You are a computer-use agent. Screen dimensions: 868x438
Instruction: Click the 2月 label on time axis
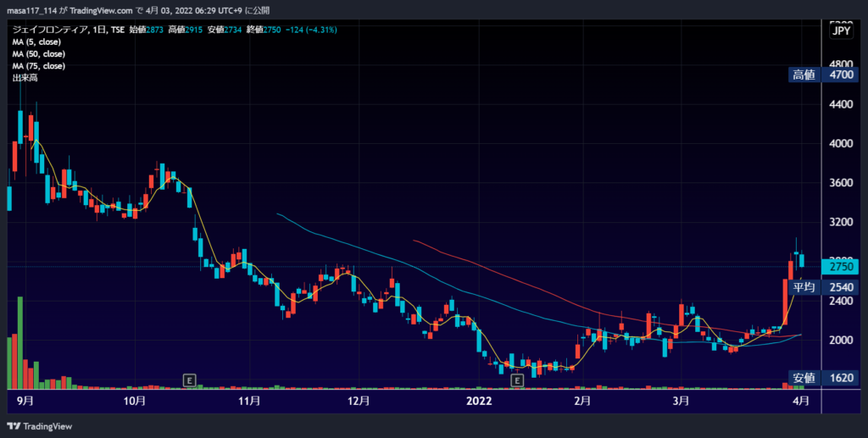click(x=582, y=401)
